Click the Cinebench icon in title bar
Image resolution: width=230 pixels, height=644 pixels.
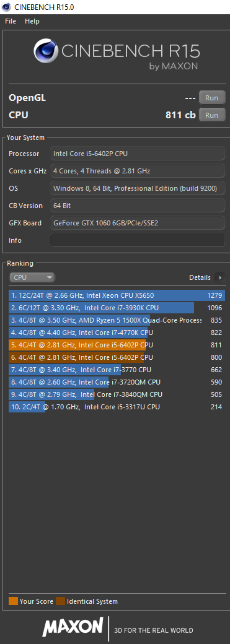[x=7, y=7]
